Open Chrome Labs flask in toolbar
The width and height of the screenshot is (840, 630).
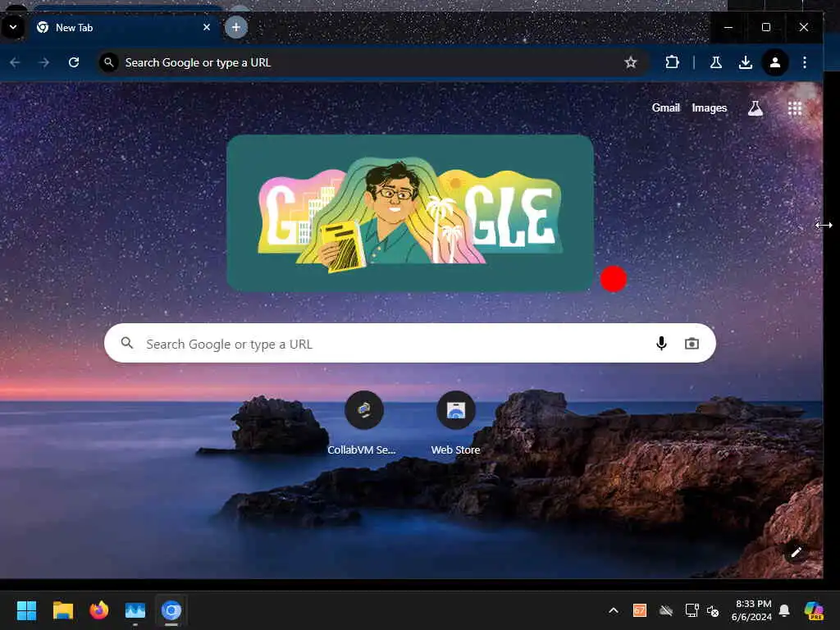(715, 62)
